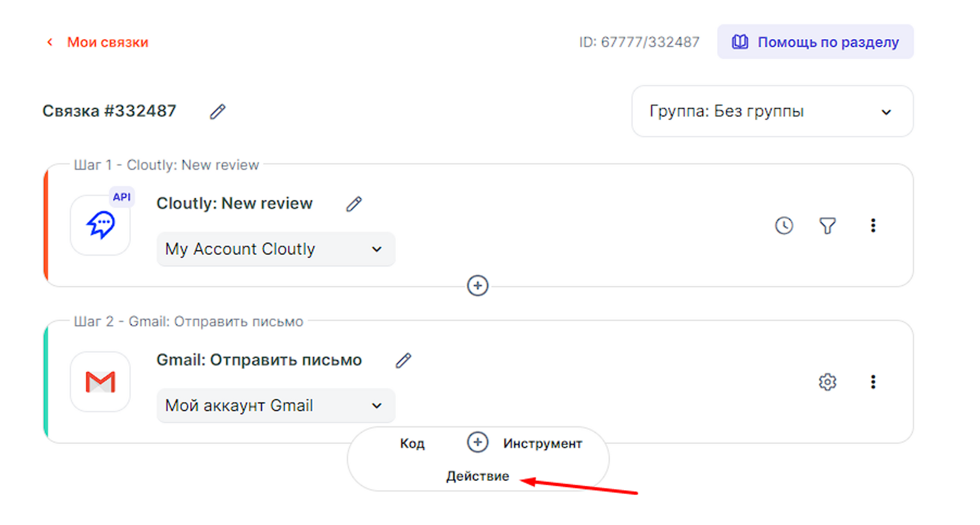Screen dimensions: 980x525
Task: Open three-dot menu for Gmail step
Action: tap(873, 382)
